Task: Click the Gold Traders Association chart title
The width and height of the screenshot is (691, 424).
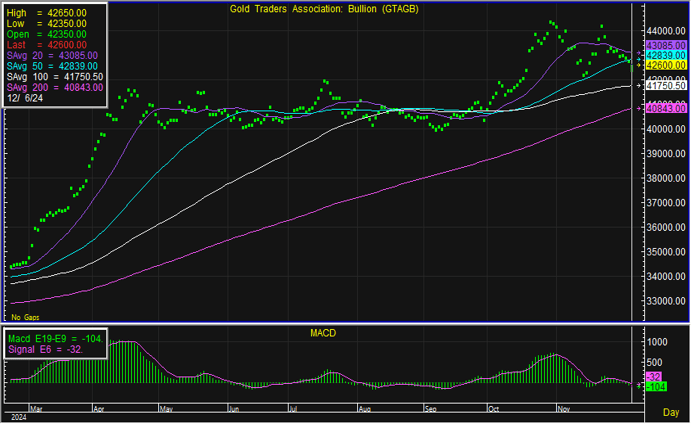Action: pyautogui.click(x=317, y=10)
